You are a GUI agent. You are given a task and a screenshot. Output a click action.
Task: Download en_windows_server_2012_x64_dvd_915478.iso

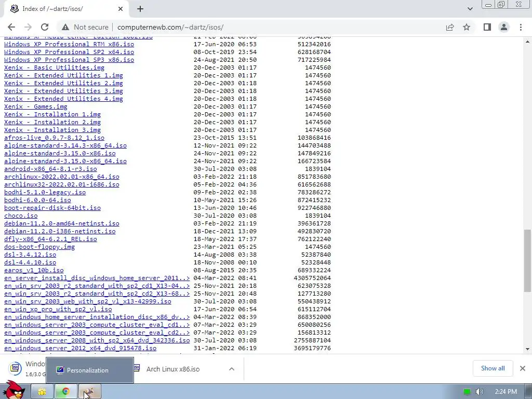[80, 349]
